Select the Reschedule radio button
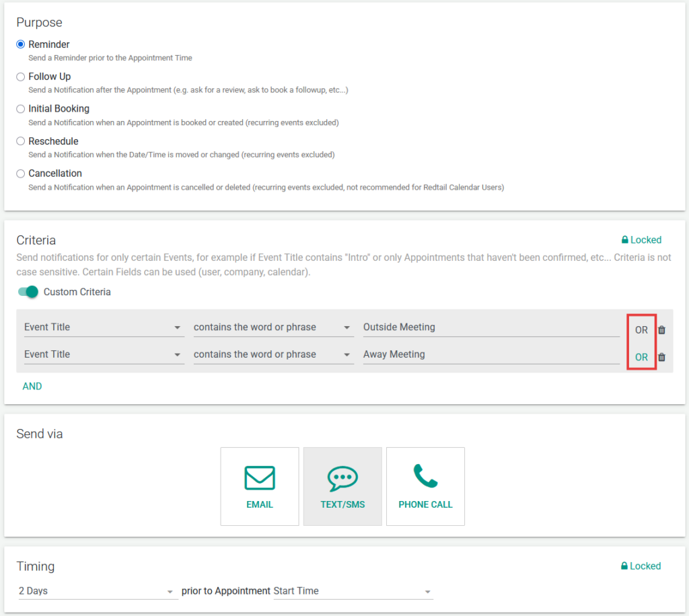This screenshot has height=616, width=689. pyautogui.click(x=21, y=141)
